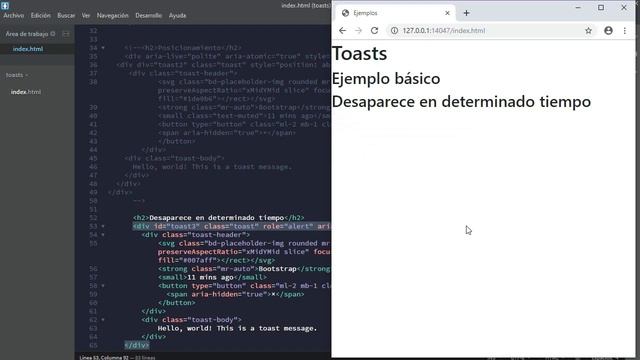Select index.html in working files list
This screenshot has width=640, height=360.
(x=28, y=49)
